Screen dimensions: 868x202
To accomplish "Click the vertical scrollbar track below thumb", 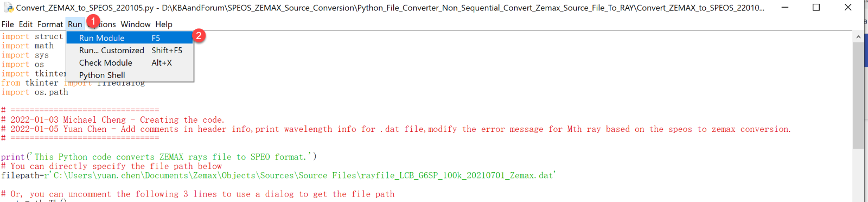I will pyautogui.click(x=858, y=175).
